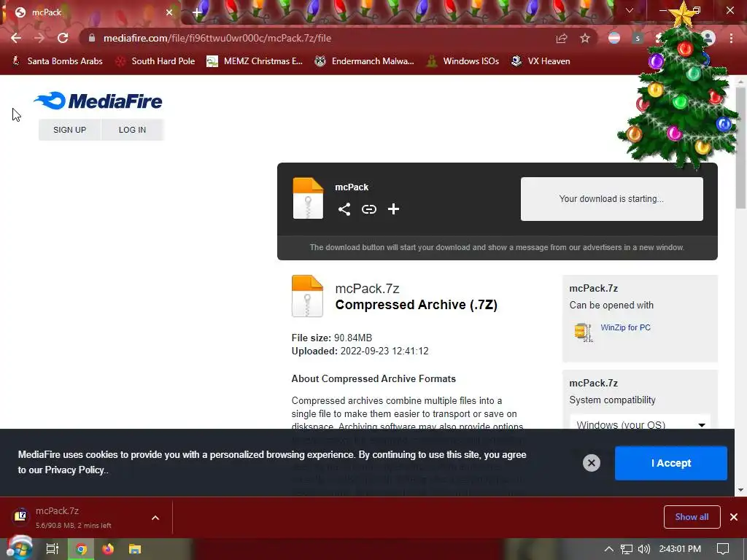Click the I Accept cookie button
This screenshot has width=747, height=560.
671,463
